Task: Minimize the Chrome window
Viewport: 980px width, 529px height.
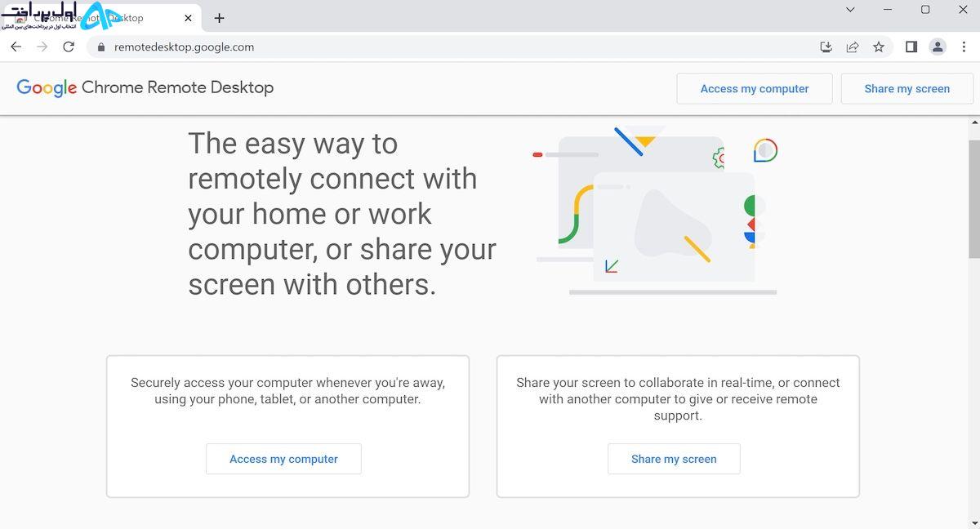Action: click(x=888, y=10)
